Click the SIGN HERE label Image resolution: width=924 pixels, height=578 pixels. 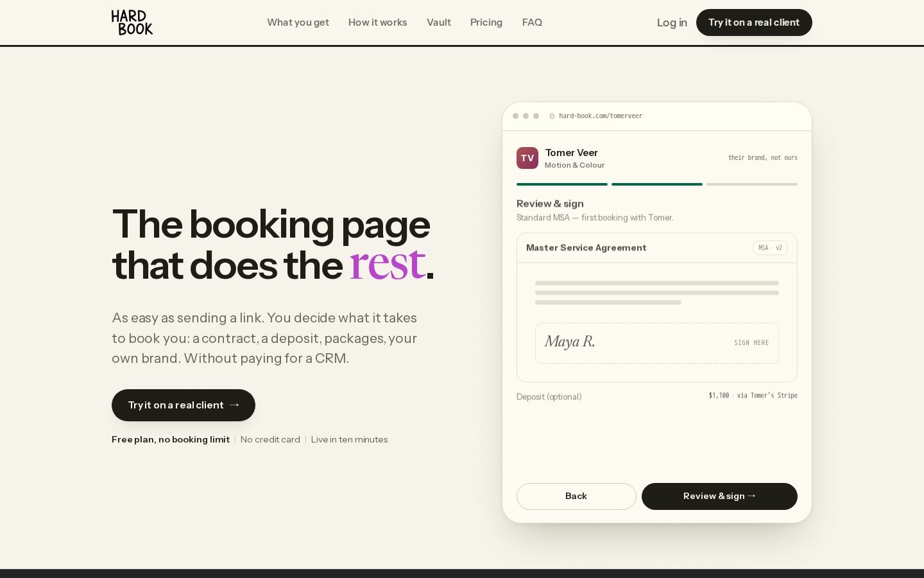coord(751,343)
